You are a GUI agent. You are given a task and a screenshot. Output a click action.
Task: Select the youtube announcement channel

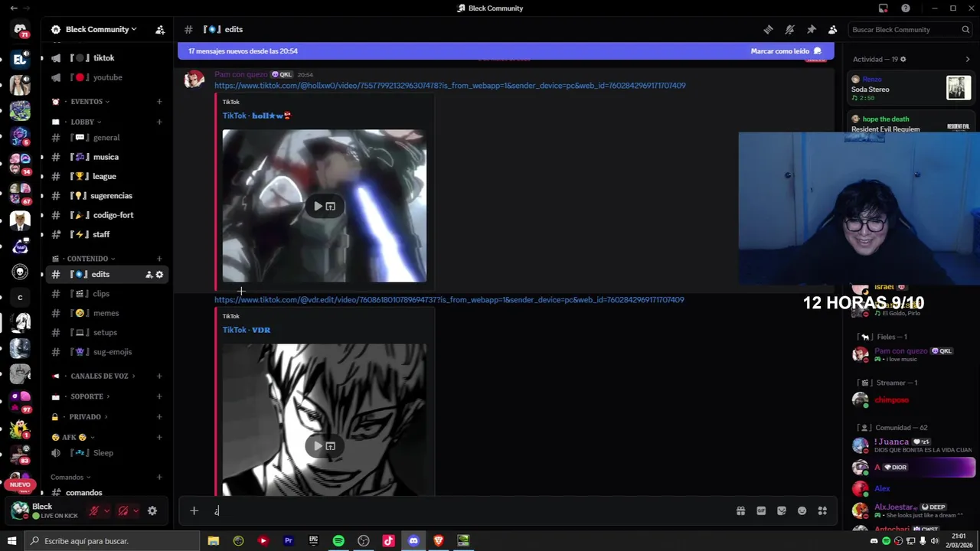click(x=107, y=77)
